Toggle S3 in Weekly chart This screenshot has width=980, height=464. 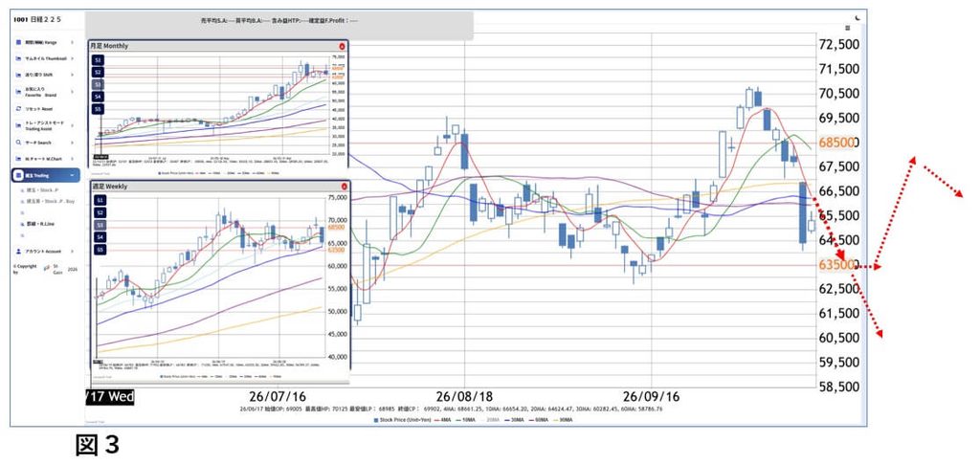click(100, 225)
